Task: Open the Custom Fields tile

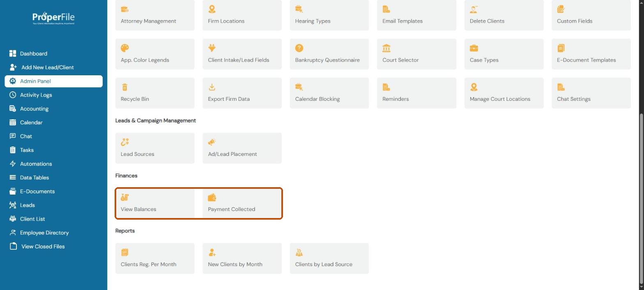Action: [x=591, y=15]
